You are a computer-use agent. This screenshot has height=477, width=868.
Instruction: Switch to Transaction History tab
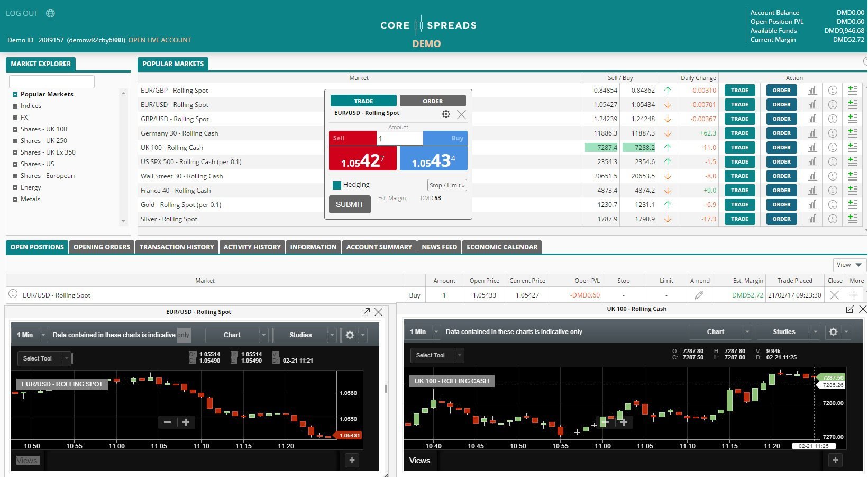point(177,247)
